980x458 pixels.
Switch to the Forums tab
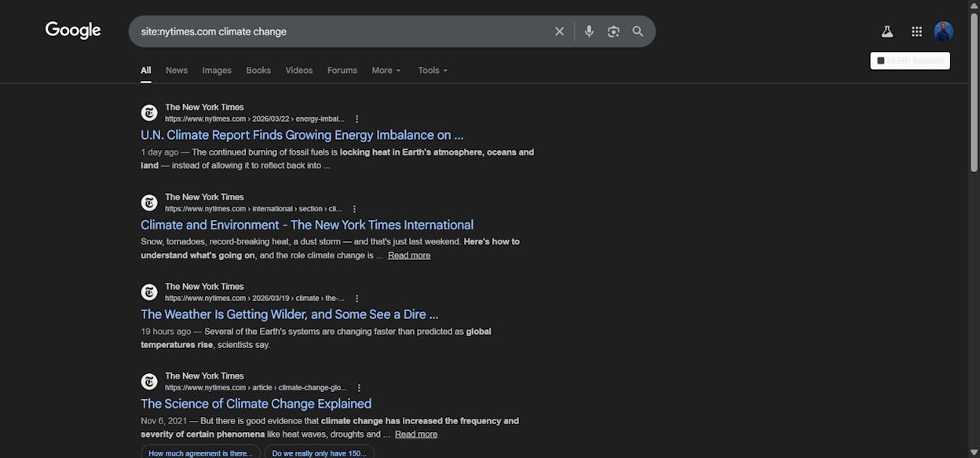coord(342,71)
